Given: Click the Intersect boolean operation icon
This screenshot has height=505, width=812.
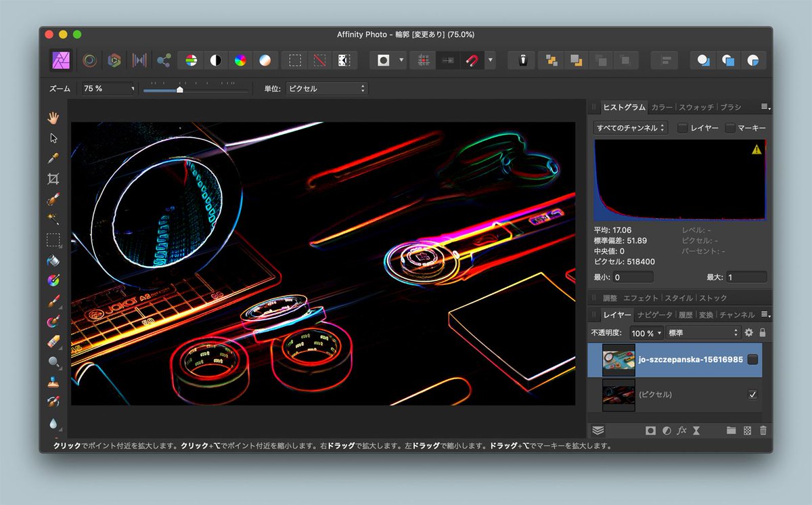Looking at the screenshot, I should coord(753,60).
